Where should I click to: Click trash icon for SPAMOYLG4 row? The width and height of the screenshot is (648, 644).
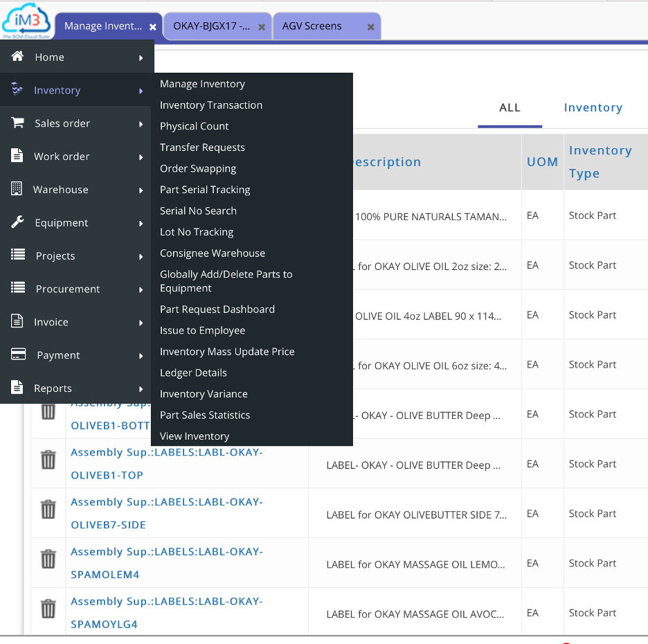tap(48, 609)
